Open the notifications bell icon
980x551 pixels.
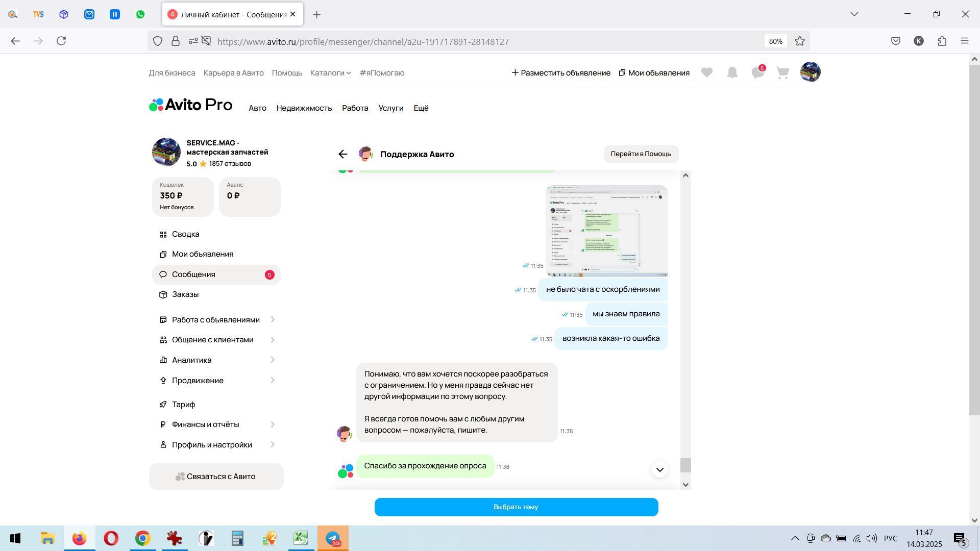point(732,73)
